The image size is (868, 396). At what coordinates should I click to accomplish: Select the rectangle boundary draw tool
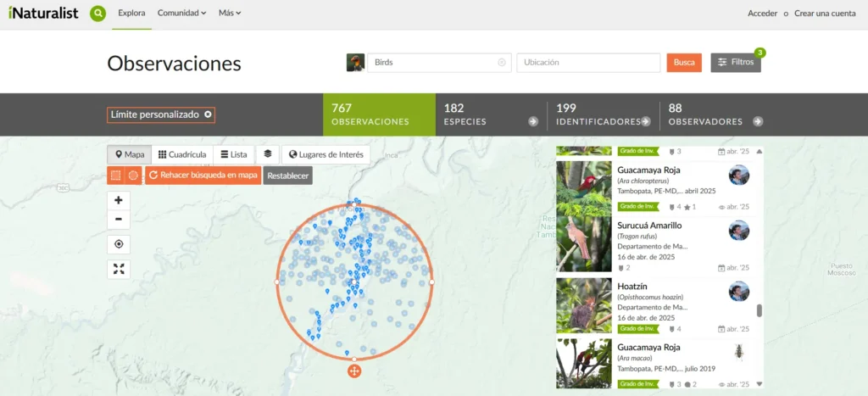pyautogui.click(x=115, y=176)
